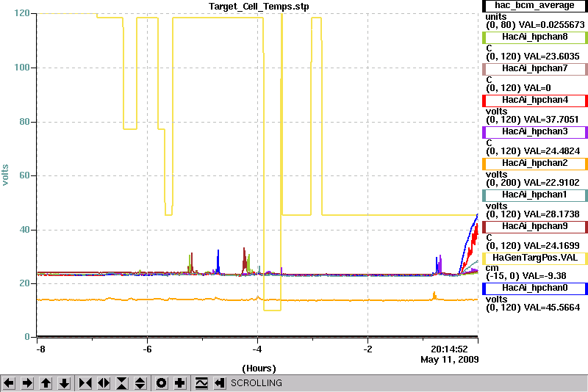The height and width of the screenshot is (392, 588).
Task: Select the HacAi_hpchan4 red legend entry
Action: (534, 100)
